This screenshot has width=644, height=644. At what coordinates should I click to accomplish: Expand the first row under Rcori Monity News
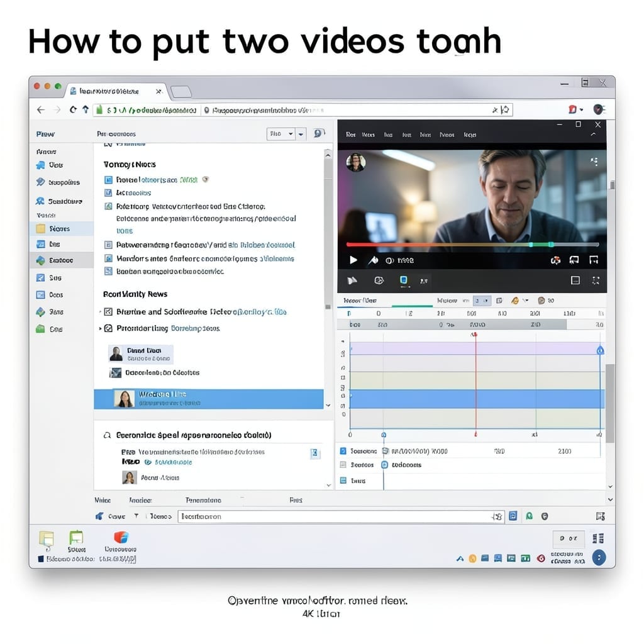click(100, 312)
